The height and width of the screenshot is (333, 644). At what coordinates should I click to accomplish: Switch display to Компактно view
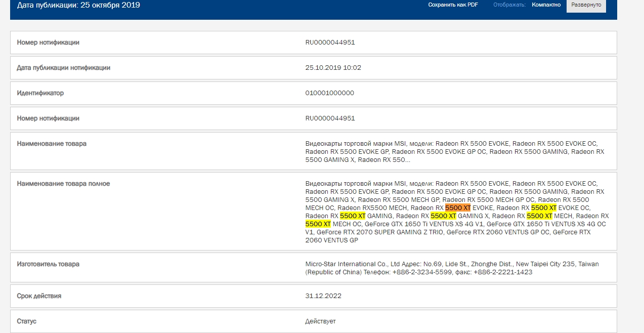tap(546, 5)
